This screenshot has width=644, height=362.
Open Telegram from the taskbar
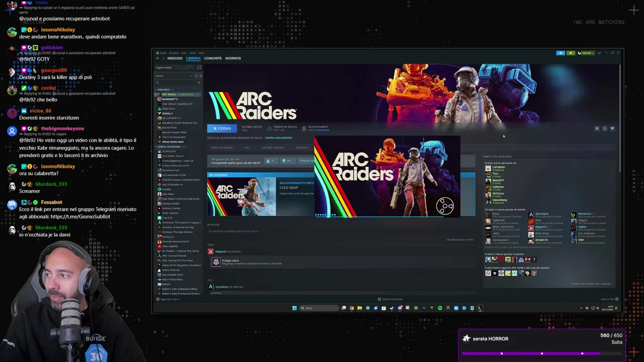pyautogui.click(x=368, y=308)
